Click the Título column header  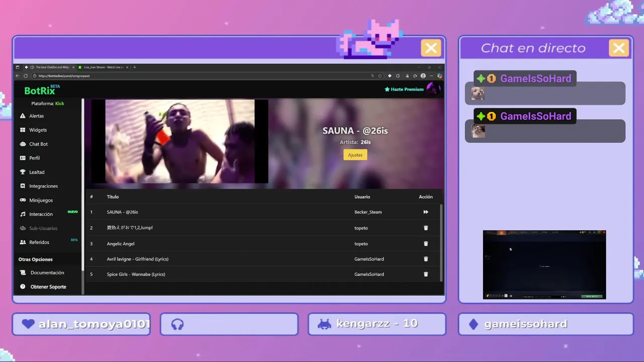point(113,197)
